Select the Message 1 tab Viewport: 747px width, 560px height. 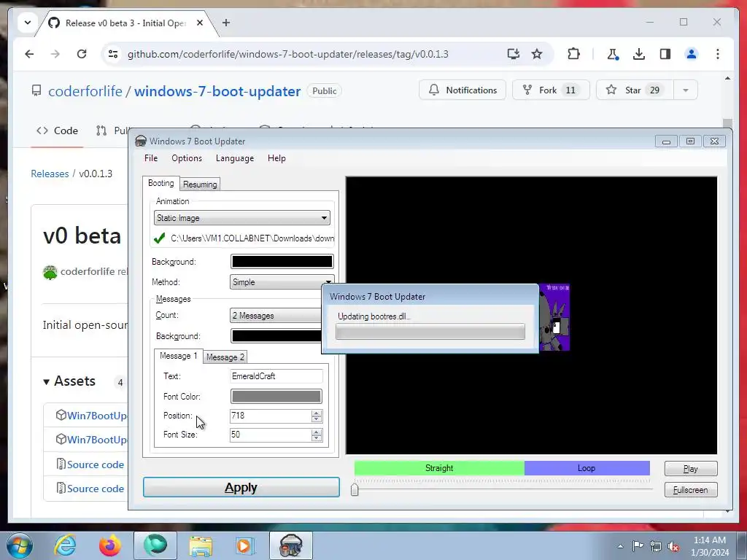178,356
